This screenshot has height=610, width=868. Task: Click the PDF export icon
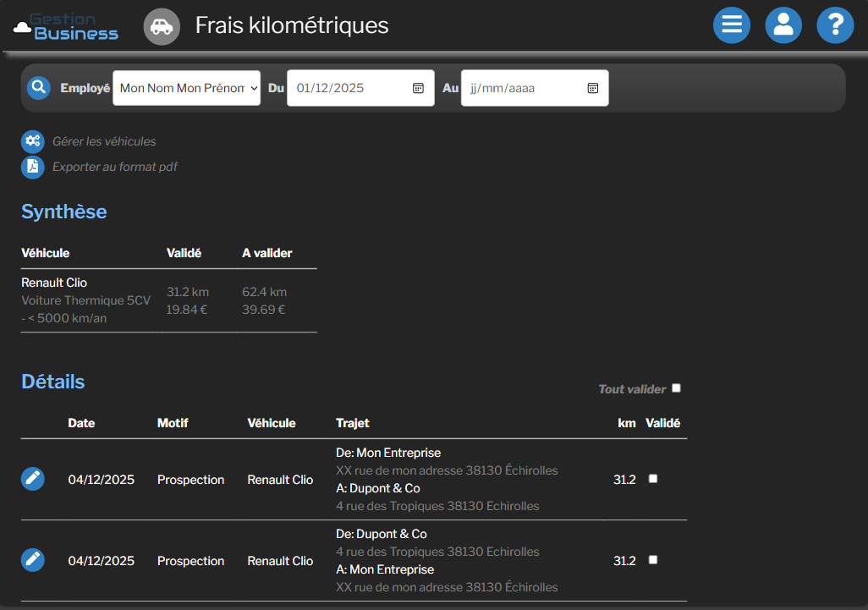click(33, 167)
